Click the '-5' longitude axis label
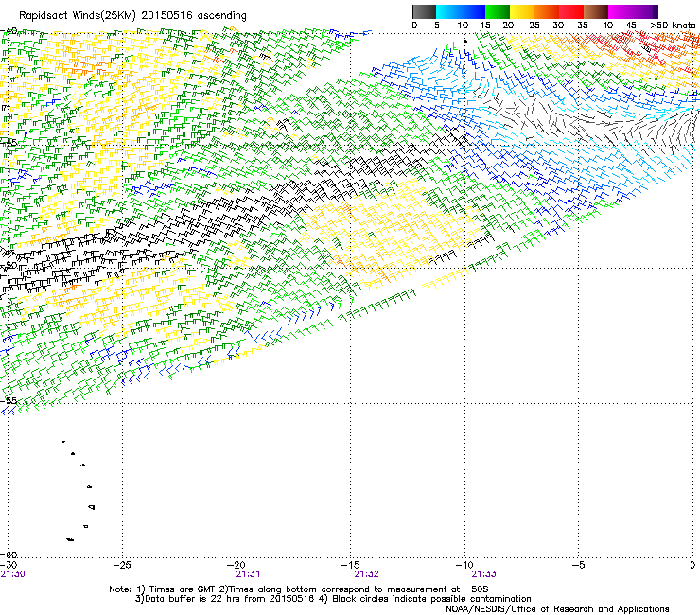The width and height of the screenshot is (700, 615). click(x=578, y=565)
